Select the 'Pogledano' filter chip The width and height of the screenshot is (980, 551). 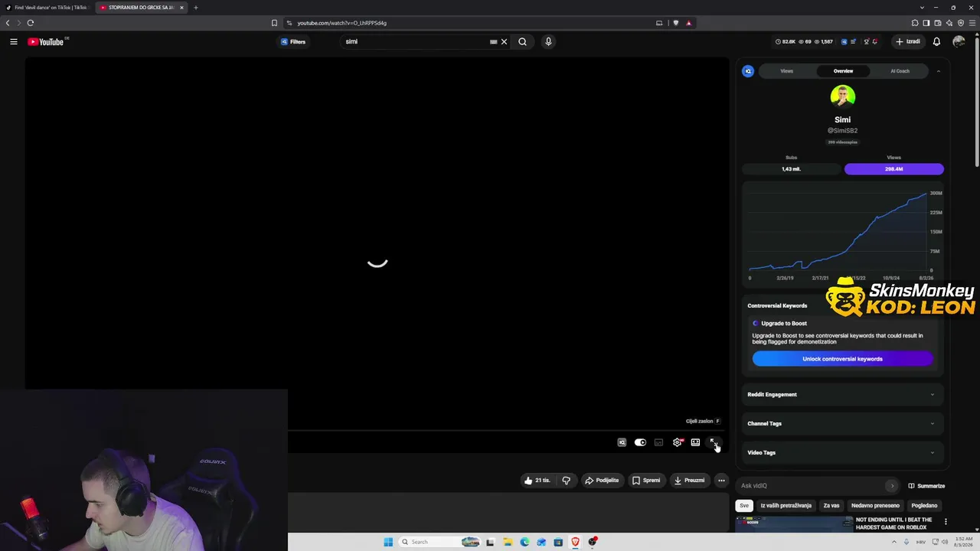[x=924, y=506]
